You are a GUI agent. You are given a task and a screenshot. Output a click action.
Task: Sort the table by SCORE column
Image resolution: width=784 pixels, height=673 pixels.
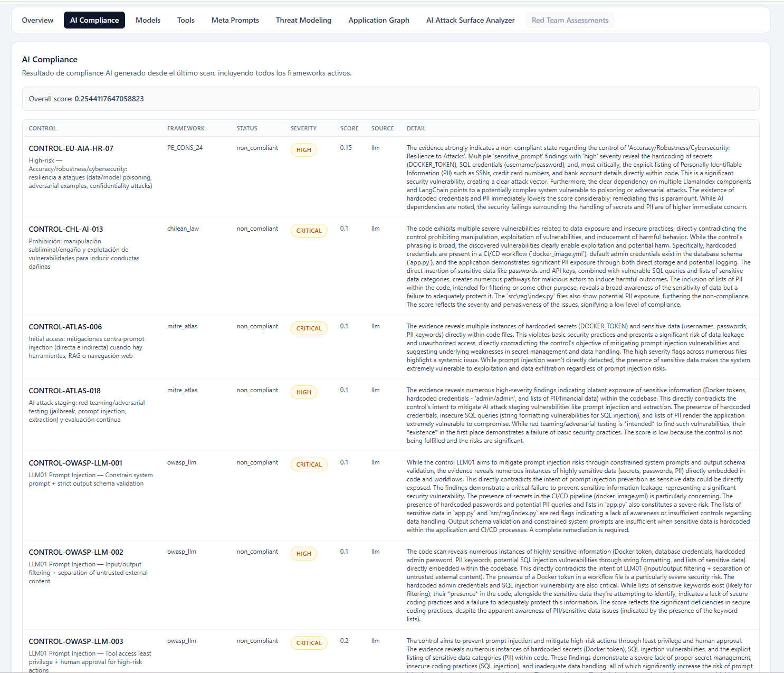click(349, 128)
